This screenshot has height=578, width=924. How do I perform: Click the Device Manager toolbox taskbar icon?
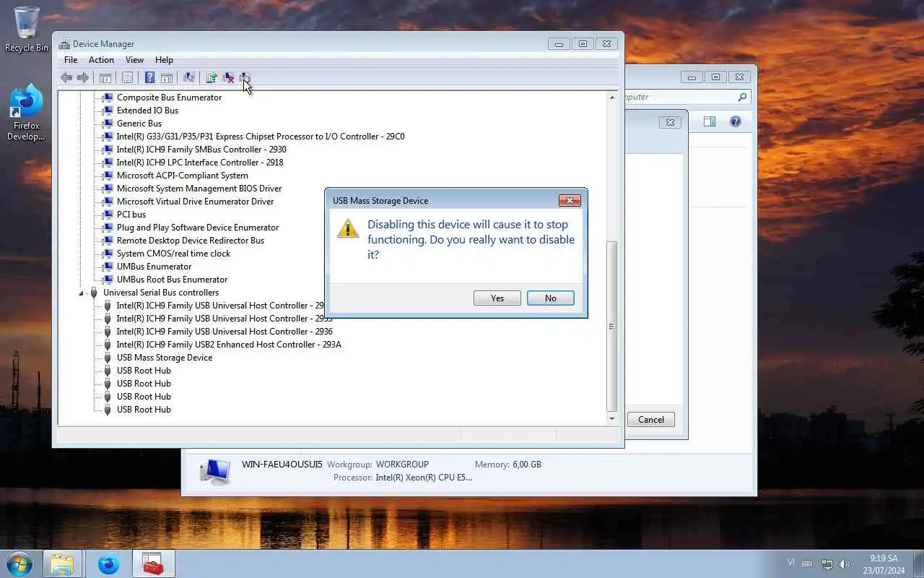coord(153,564)
